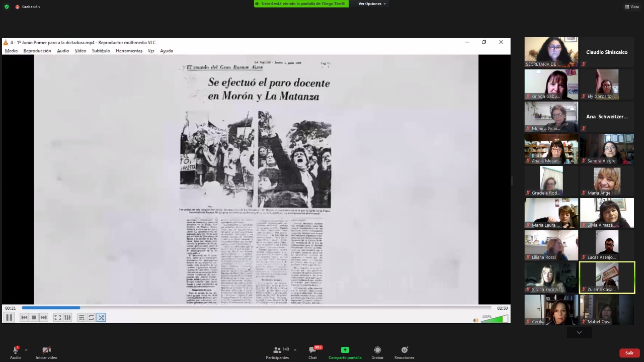Open Reacciones in Zoom toolbar
Image resolution: width=644 pixels, height=362 pixels.
404,352
